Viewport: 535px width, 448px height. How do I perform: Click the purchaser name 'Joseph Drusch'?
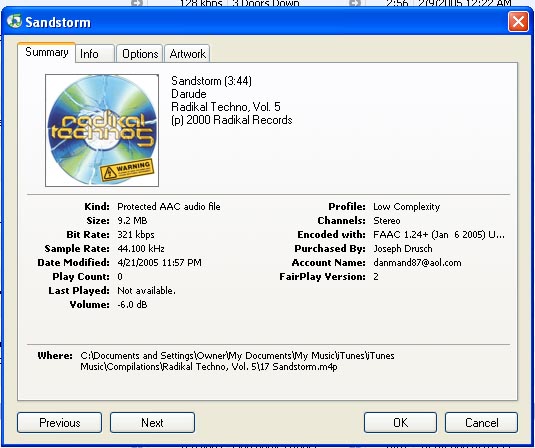point(403,248)
